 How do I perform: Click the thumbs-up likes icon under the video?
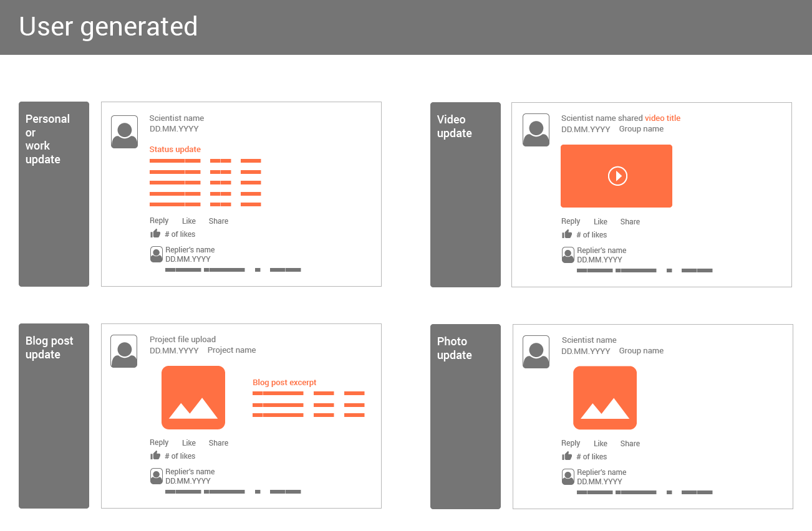[567, 234]
